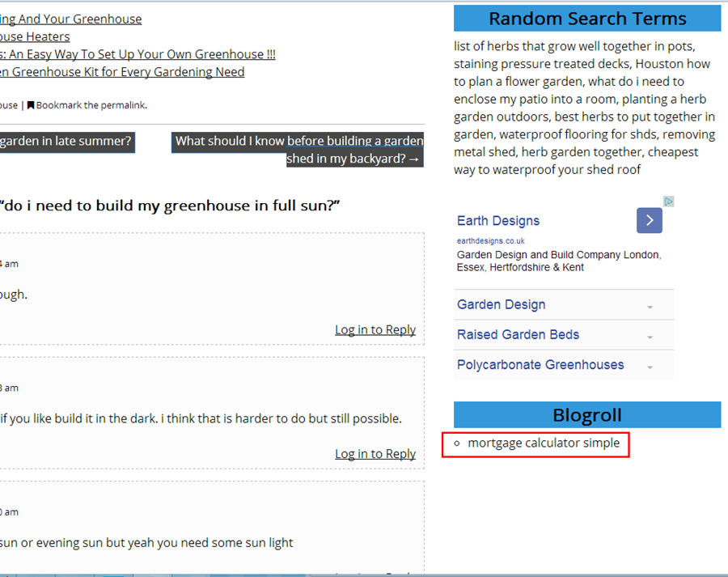Open the 'Greenhouse Kit for Every Gardening Need' link
728x577 pixels.
click(x=122, y=72)
